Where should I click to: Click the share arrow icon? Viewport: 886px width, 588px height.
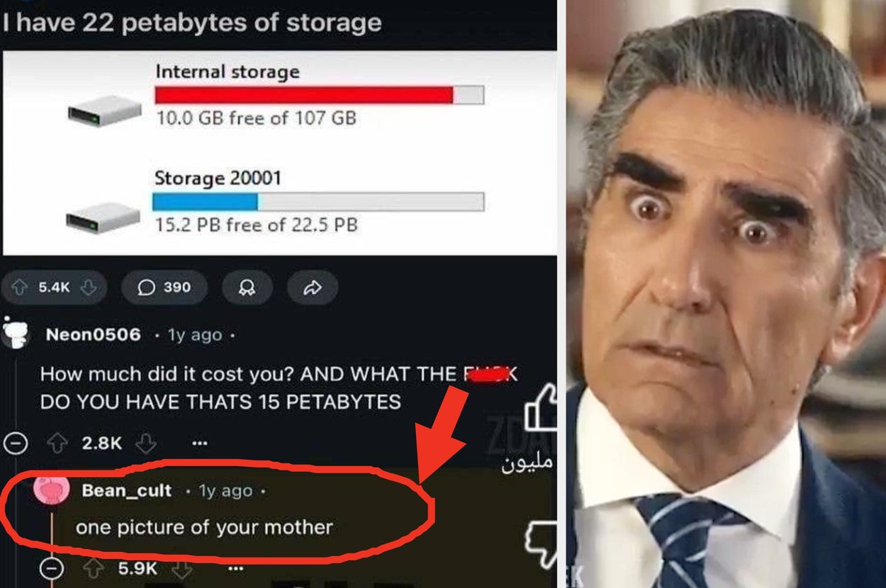(313, 287)
